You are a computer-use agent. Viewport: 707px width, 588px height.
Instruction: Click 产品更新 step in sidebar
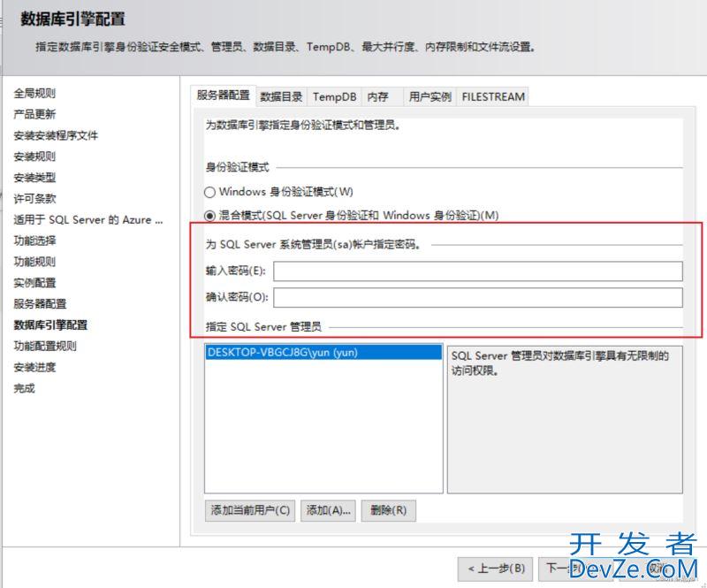34,114
